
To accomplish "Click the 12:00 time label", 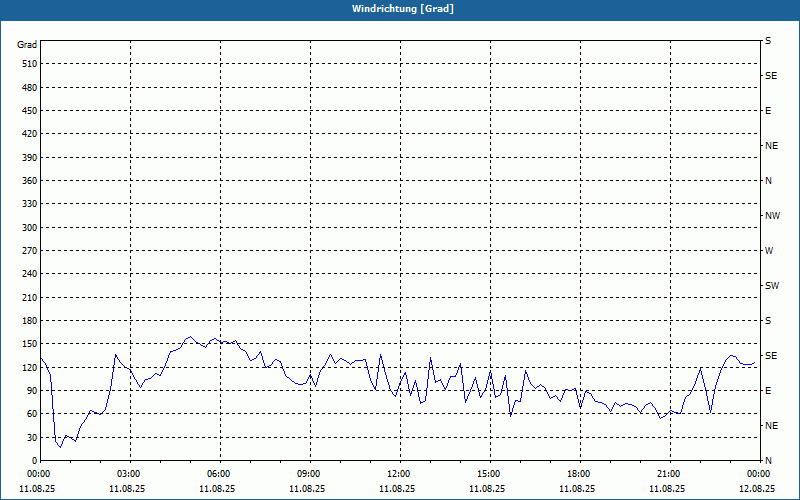I will pyautogui.click(x=398, y=474).
